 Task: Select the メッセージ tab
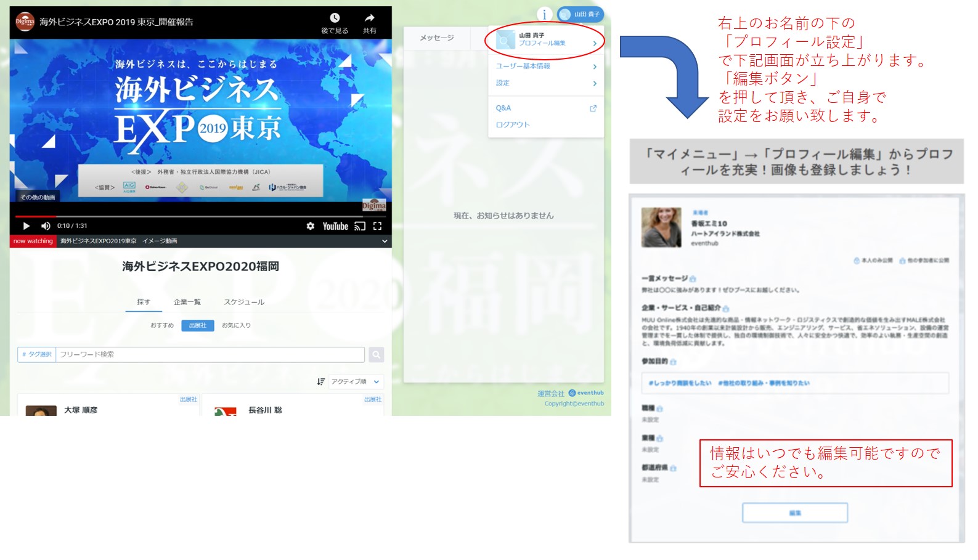click(x=437, y=38)
